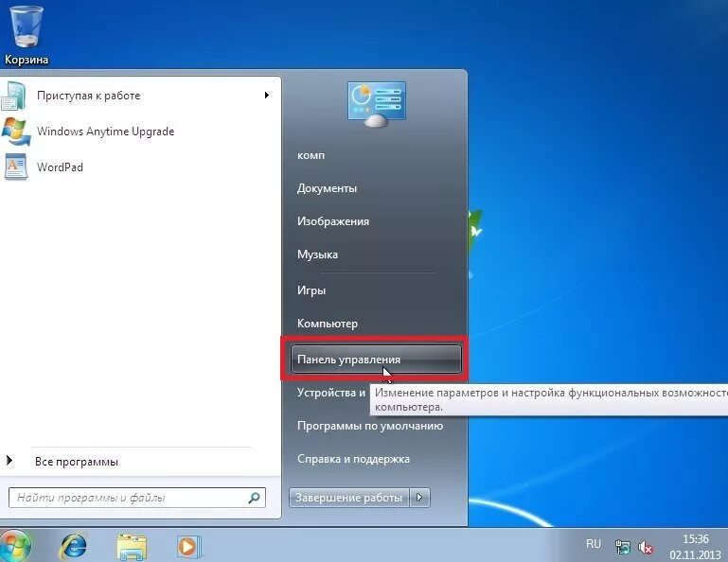Image resolution: width=728 pixels, height=562 pixels.
Task: Open Windows Explorer from the taskbar
Action: (x=132, y=547)
